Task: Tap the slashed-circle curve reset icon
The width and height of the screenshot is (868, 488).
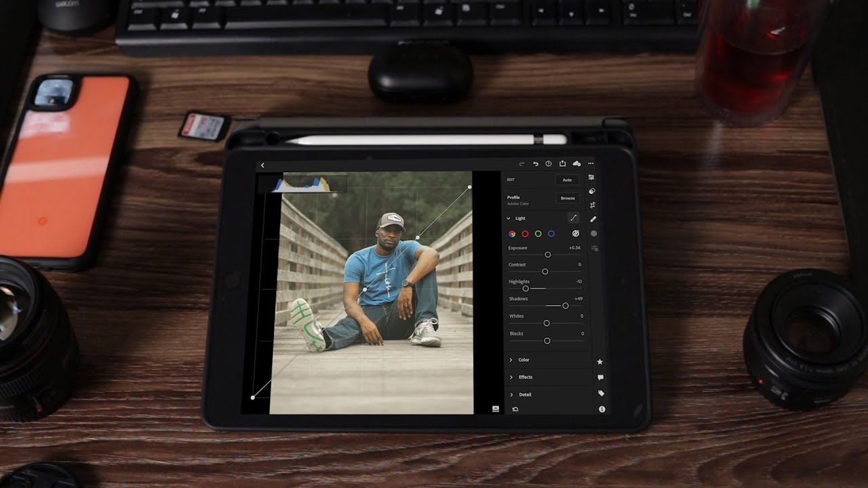Action: [x=575, y=233]
